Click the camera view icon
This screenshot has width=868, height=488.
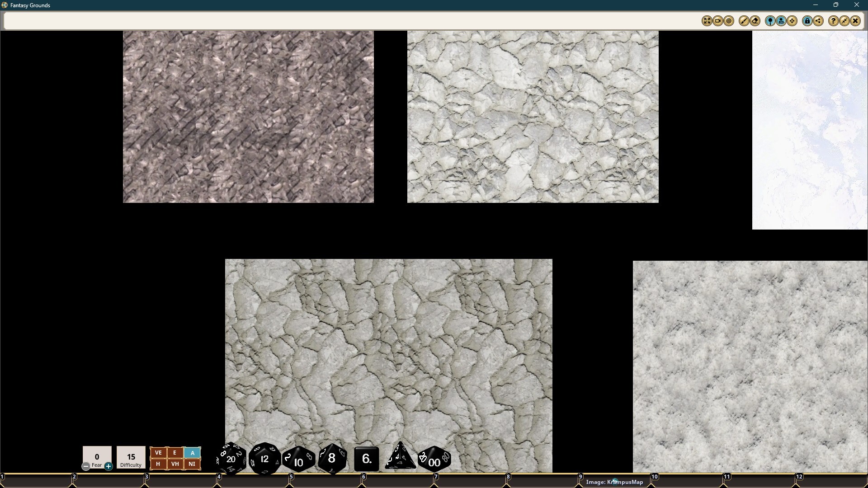coord(718,21)
